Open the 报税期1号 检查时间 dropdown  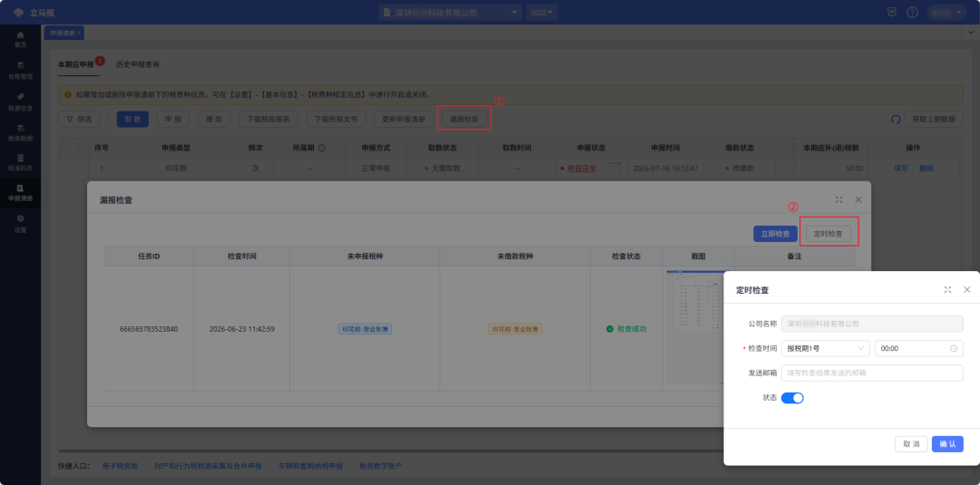click(825, 348)
